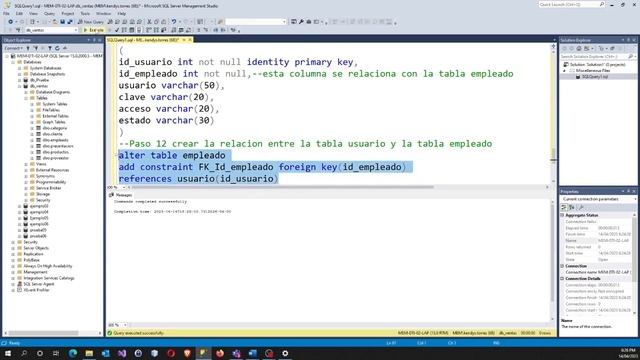Click the Save floppy disk icon

tap(62, 22)
